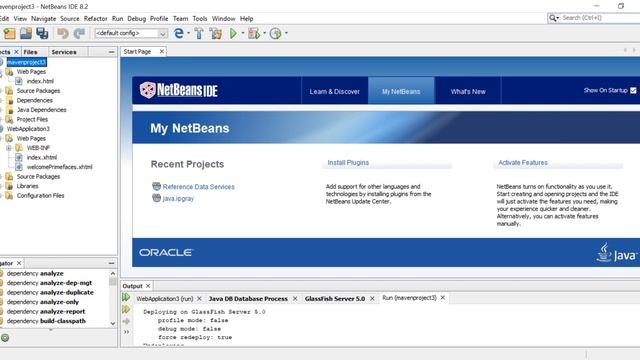640x360 pixels.
Task: Select Java Dependencies in the project tree
Action: (x=41, y=110)
